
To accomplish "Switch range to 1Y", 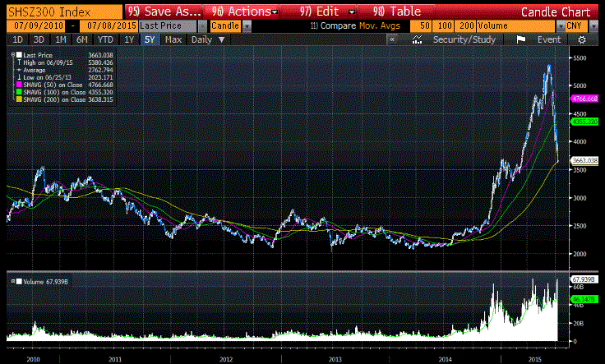I will click(x=130, y=39).
